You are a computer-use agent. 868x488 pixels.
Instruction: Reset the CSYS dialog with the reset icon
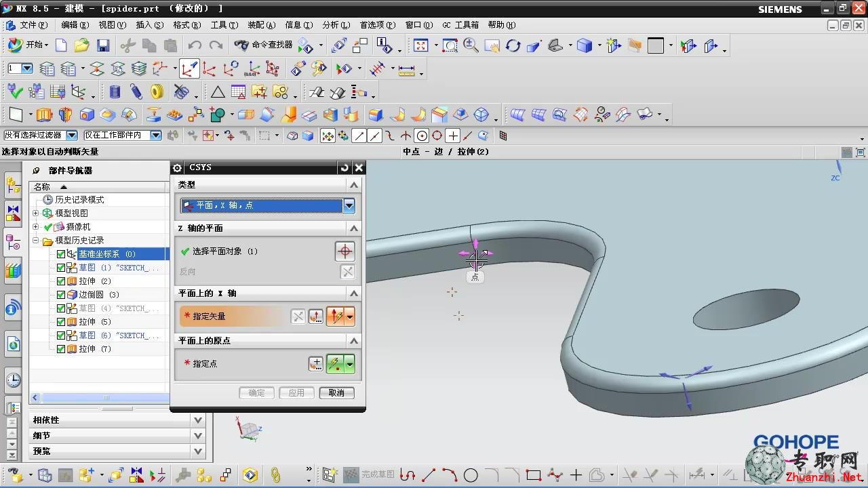[344, 167]
